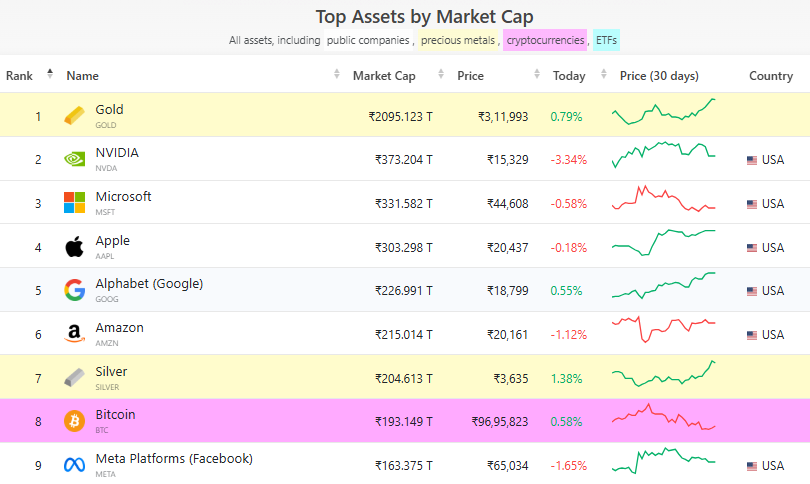Screen dimensions: 810x484
Task: Click the Price (30 days) column header
Action: [659, 76]
